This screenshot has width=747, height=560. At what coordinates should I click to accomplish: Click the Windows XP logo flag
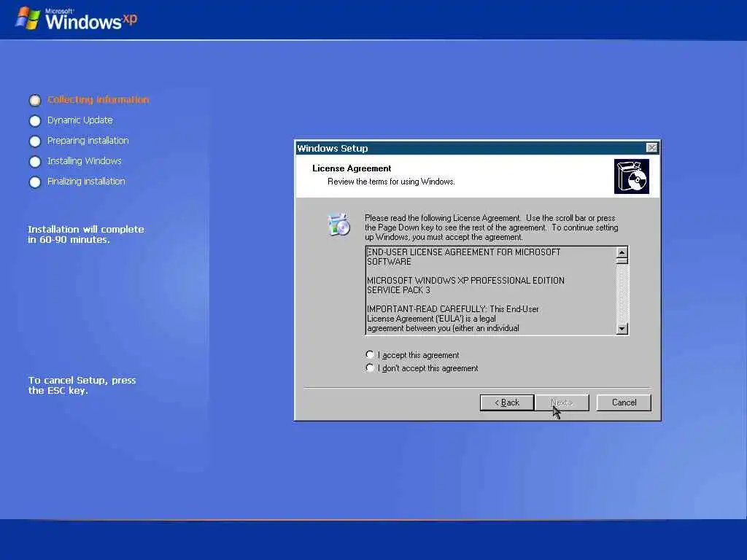coord(28,18)
